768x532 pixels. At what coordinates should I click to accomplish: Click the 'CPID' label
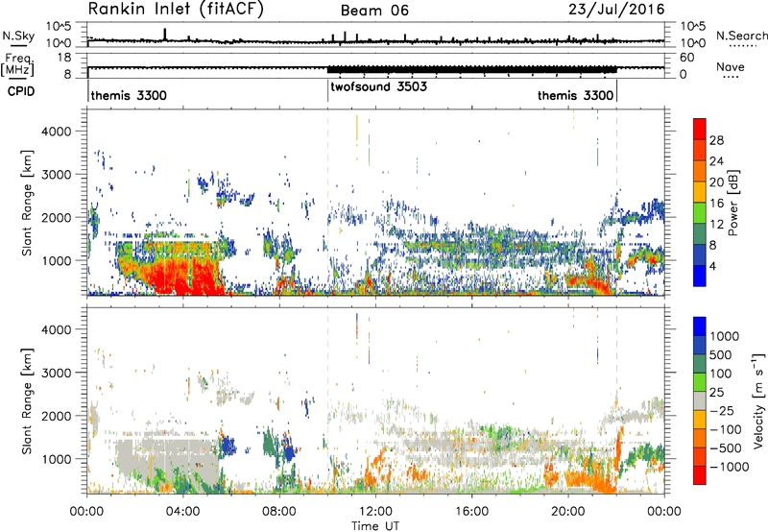pyautogui.click(x=21, y=91)
